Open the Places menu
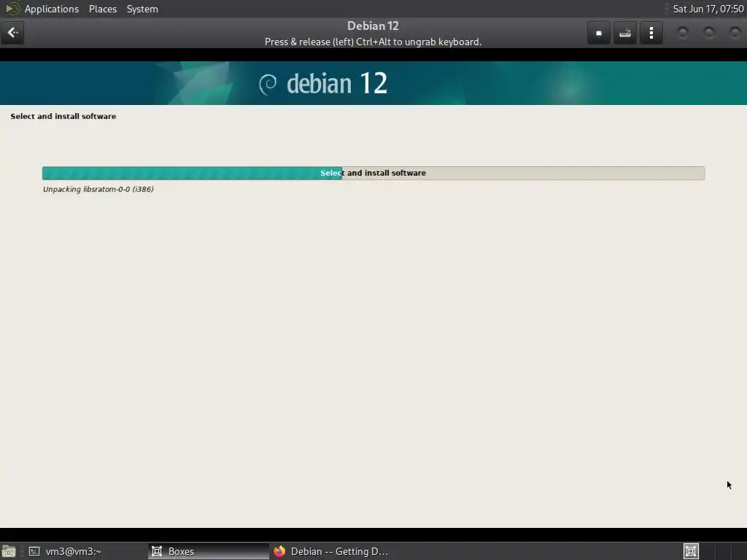This screenshot has height=560, width=747. coord(102,9)
